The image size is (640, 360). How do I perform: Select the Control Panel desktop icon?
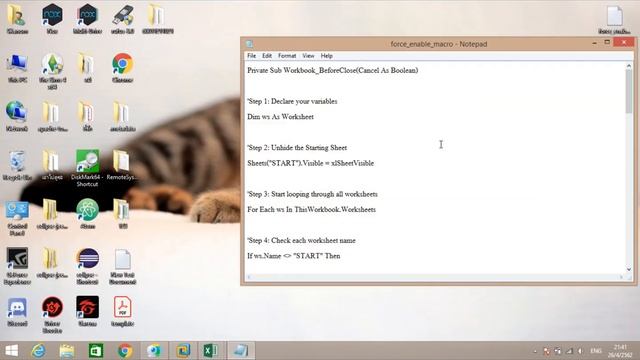tap(17, 218)
